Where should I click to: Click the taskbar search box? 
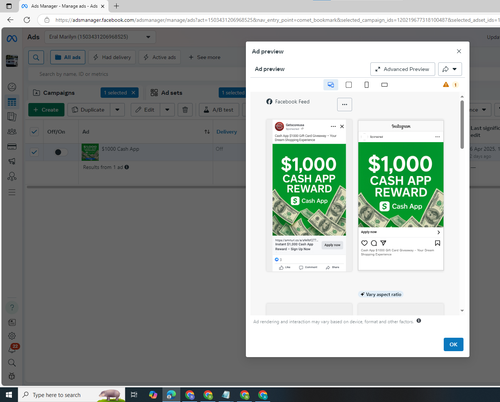tap(72, 395)
